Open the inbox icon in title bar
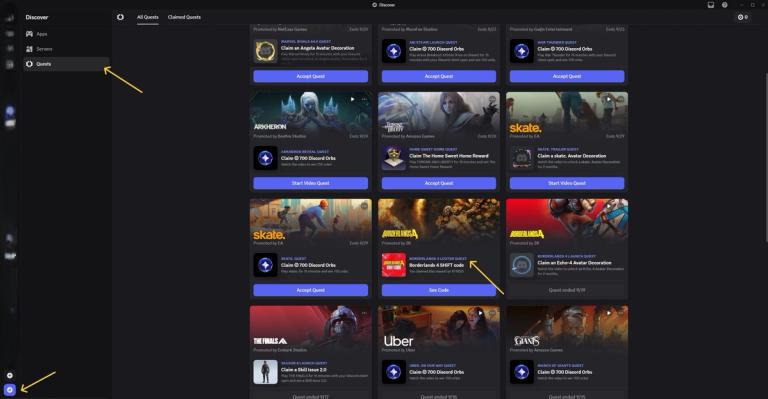Viewport: 768px width, 399px height. (x=711, y=5)
